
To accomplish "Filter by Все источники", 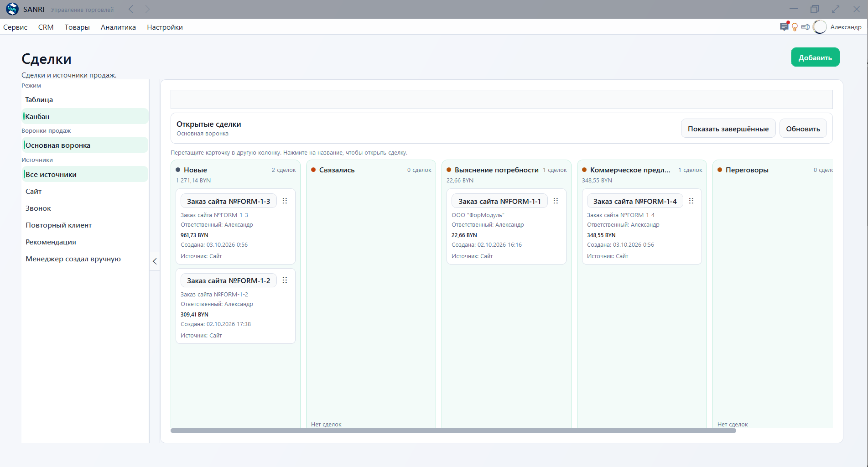I will point(85,174).
